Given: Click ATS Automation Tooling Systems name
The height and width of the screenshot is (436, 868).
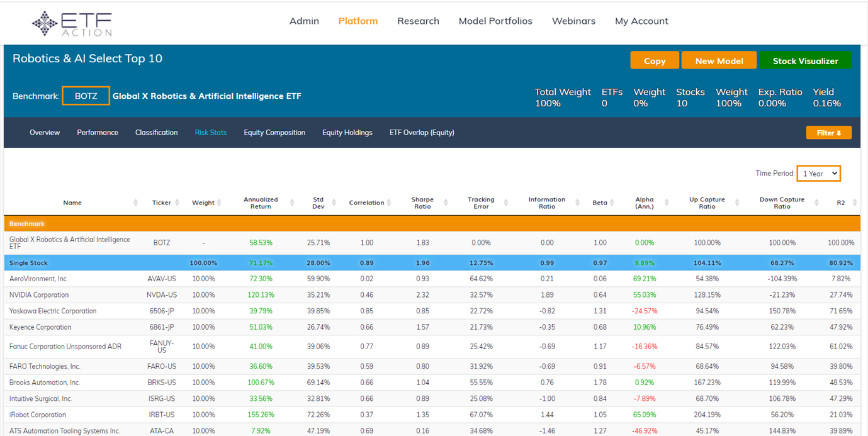Looking at the screenshot, I should coord(64,431).
